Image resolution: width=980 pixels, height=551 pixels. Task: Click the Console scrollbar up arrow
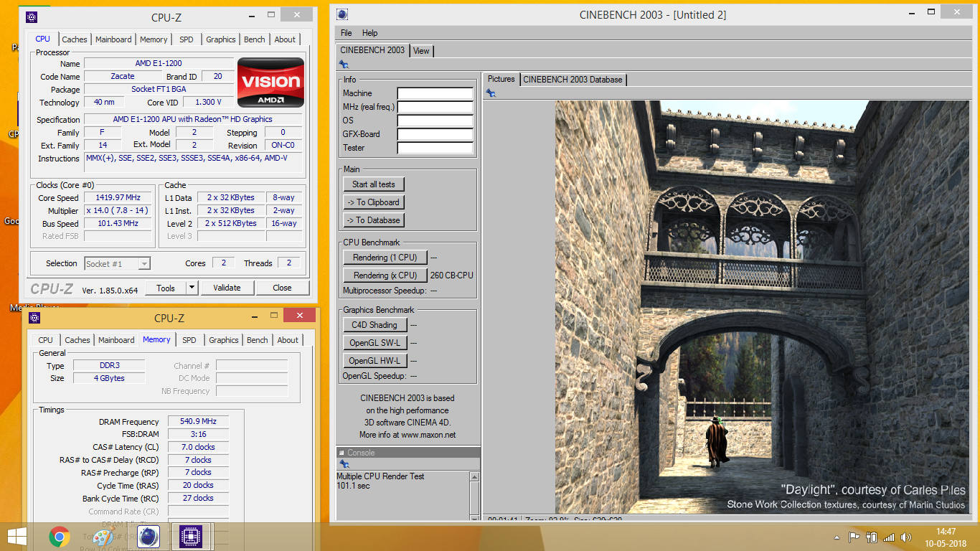click(x=474, y=476)
